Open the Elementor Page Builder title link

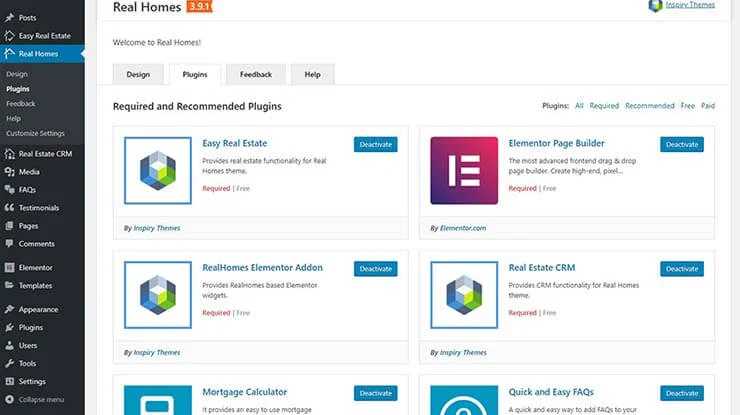pyautogui.click(x=556, y=143)
